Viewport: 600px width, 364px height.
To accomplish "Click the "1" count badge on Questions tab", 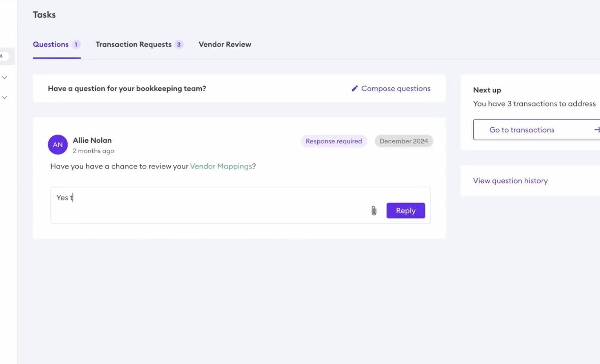I will coord(76,44).
